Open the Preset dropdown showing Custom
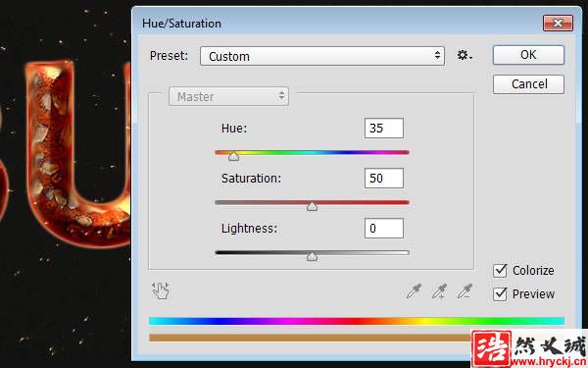The image size is (588, 368). [322, 56]
